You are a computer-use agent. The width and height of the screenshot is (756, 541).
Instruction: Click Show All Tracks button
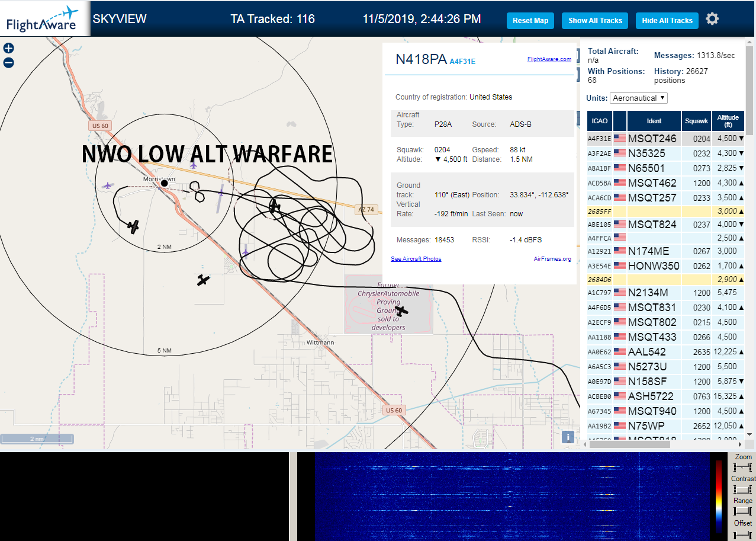click(x=595, y=21)
